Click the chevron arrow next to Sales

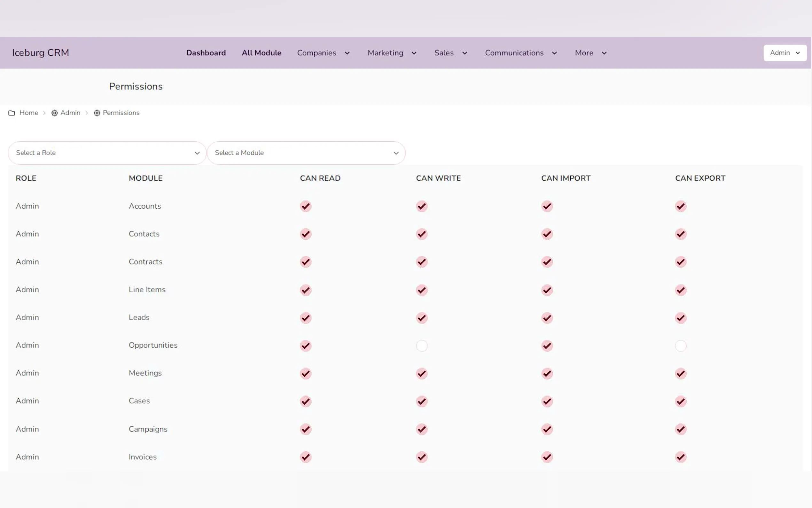(x=465, y=53)
